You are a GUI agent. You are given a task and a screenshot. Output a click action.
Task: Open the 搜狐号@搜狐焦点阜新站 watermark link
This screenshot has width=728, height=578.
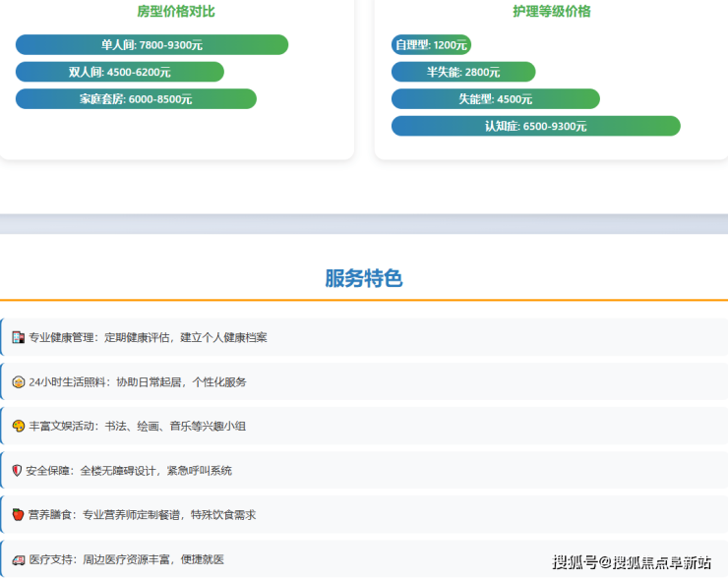pyautogui.click(x=632, y=562)
